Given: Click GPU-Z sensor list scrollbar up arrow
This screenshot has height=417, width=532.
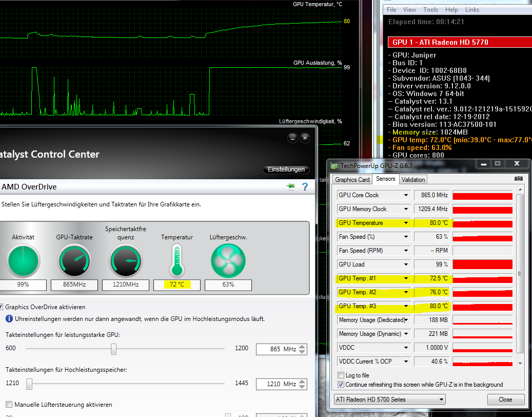Looking at the screenshot, I should pyautogui.click(x=520, y=189).
